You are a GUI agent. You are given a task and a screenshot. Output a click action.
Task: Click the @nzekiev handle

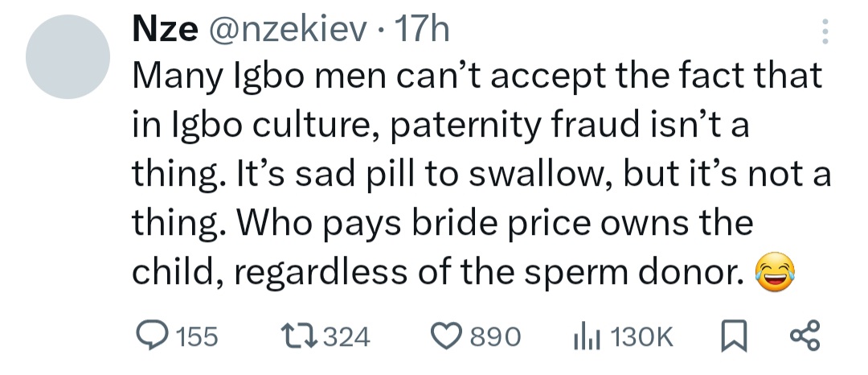coord(289,31)
